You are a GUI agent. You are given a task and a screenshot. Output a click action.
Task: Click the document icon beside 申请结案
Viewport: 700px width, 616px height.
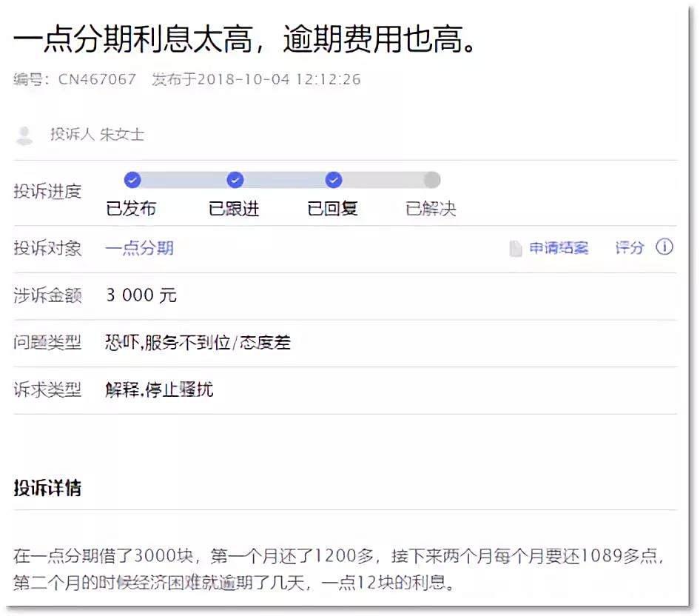[516, 248]
